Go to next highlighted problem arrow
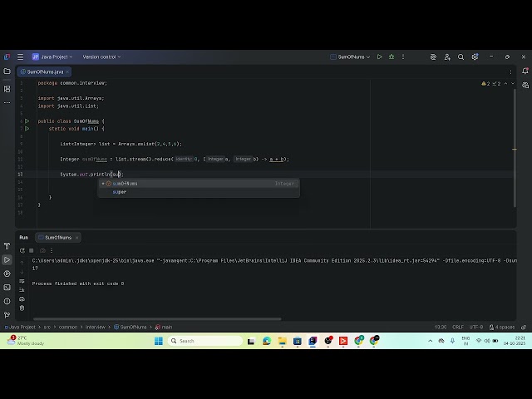The height and width of the screenshot is (399, 532). click(x=513, y=83)
